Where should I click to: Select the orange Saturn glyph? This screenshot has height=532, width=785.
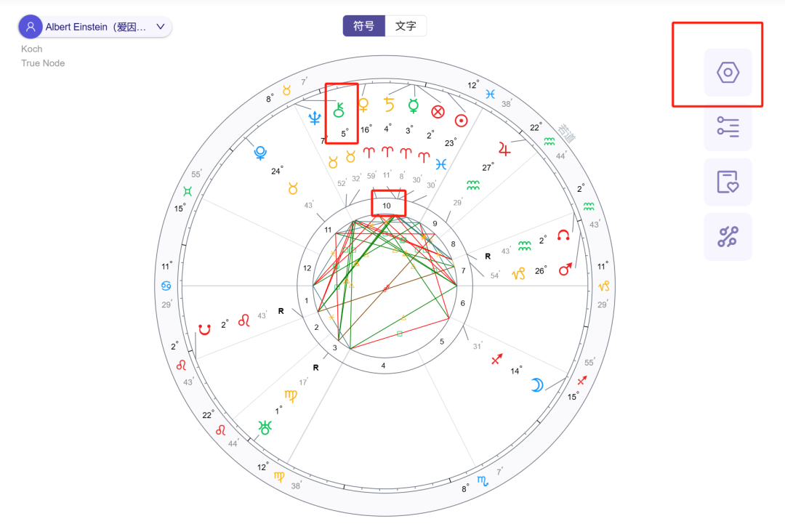pyautogui.click(x=388, y=104)
